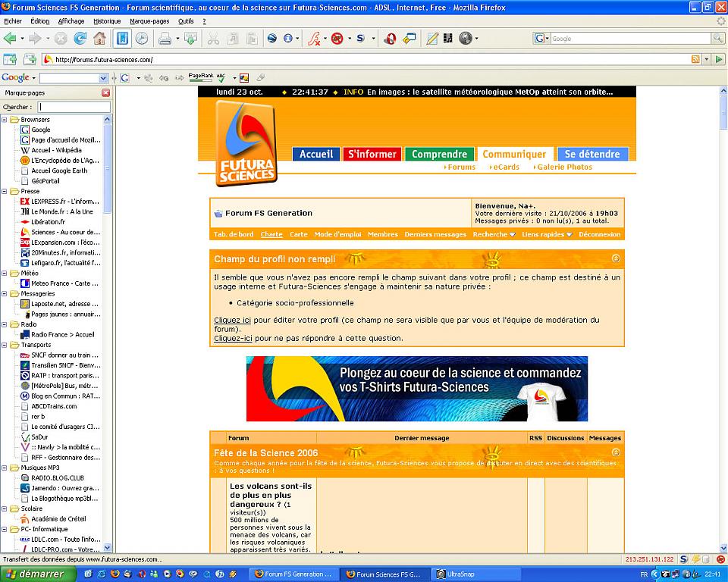The image size is (728, 582).
Task: Click the globe icon at toolbar end
Action: tap(465, 39)
